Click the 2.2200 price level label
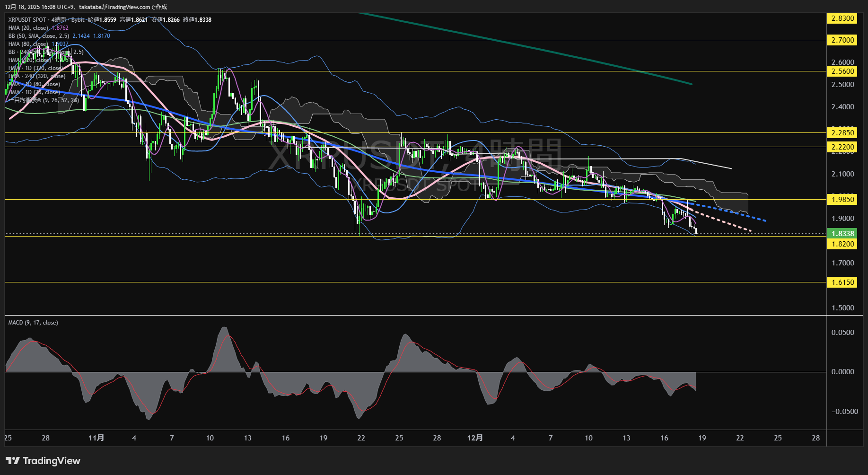 842,147
